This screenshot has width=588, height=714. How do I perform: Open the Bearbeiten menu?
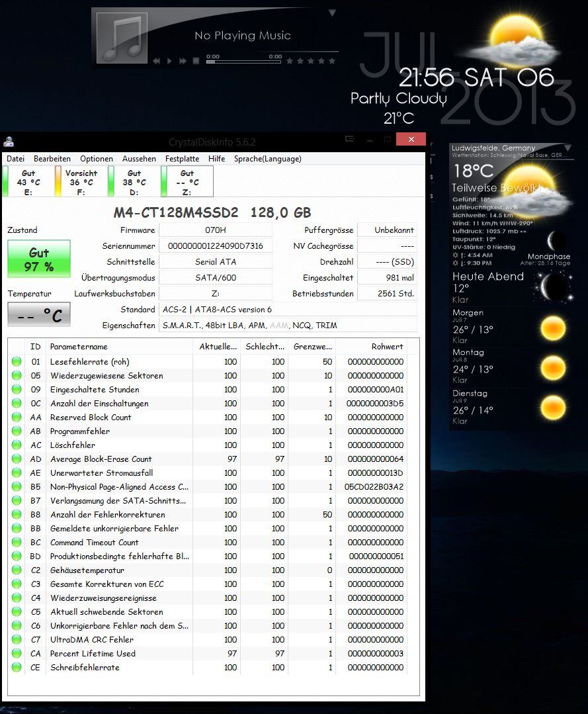pos(52,158)
